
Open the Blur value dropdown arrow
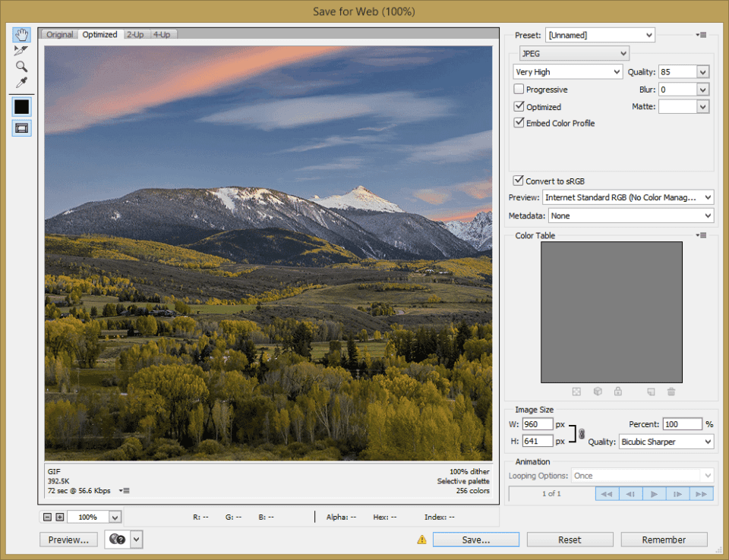(702, 90)
